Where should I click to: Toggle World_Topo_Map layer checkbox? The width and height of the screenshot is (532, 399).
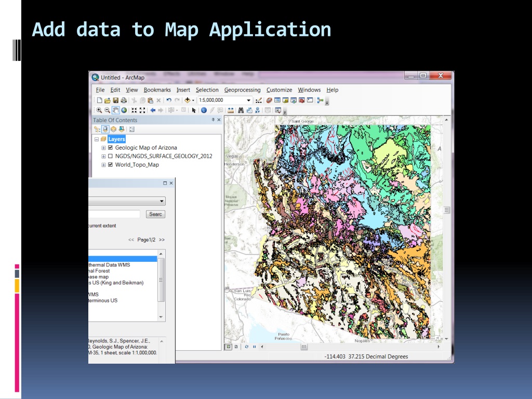coord(110,165)
